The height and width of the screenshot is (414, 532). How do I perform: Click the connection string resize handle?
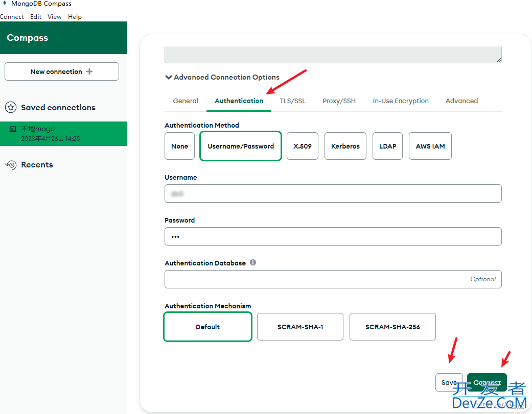pyautogui.click(x=498, y=60)
